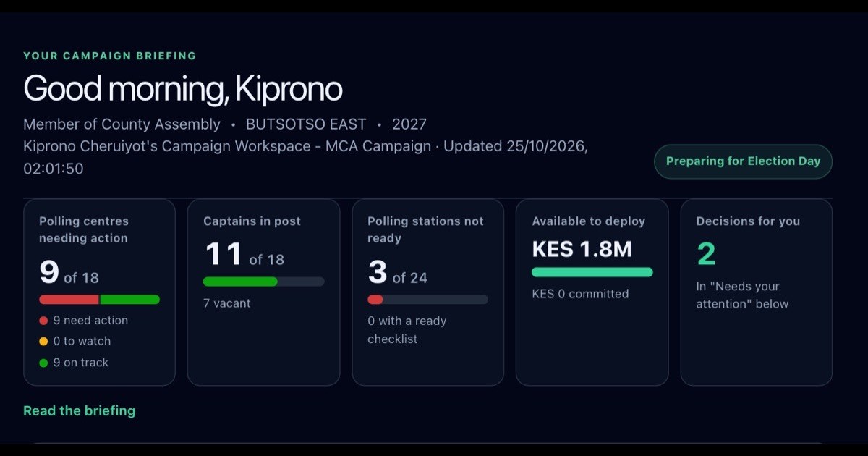The height and width of the screenshot is (456, 868).
Task: Click the green 2 decisions count
Action: pyautogui.click(x=706, y=254)
